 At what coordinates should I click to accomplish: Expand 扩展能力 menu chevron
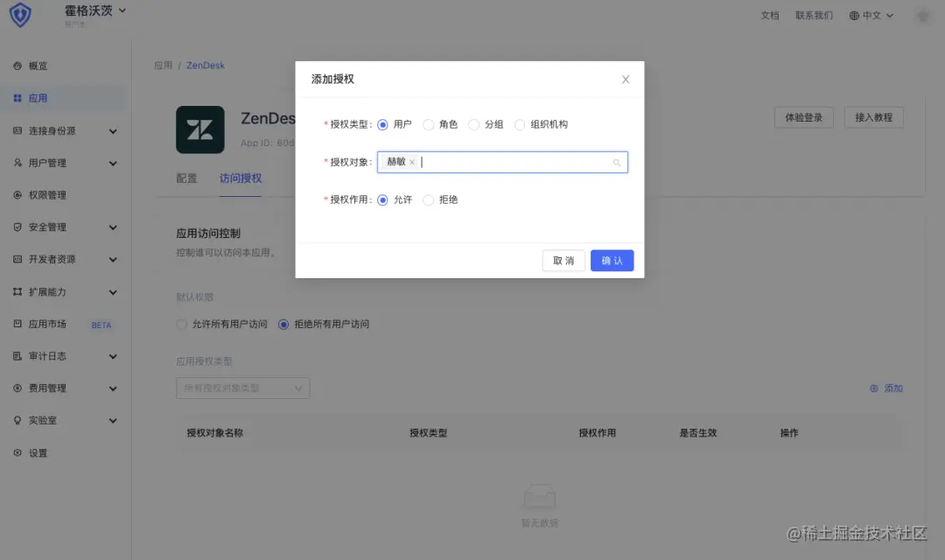pyautogui.click(x=113, y=292)
